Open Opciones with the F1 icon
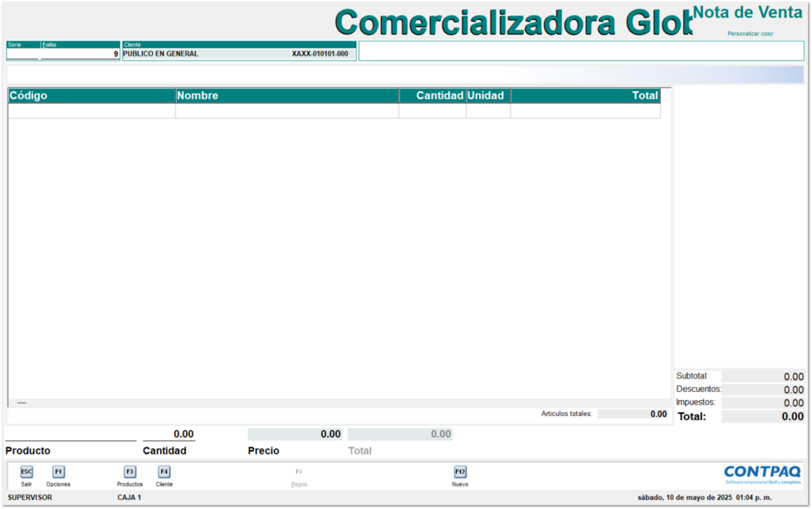Viewport: 812px width, 509px height. (58, 472)
